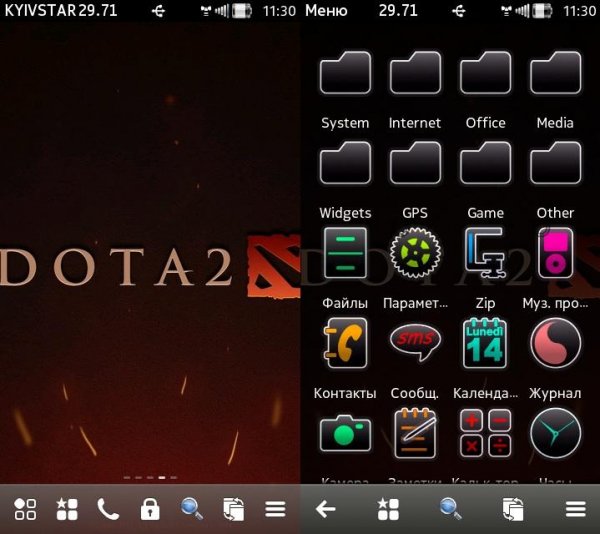Tap the home screen menu grid icon
Image resolution: width=600 pixels, height=534 pixels.
click(25, 509)
